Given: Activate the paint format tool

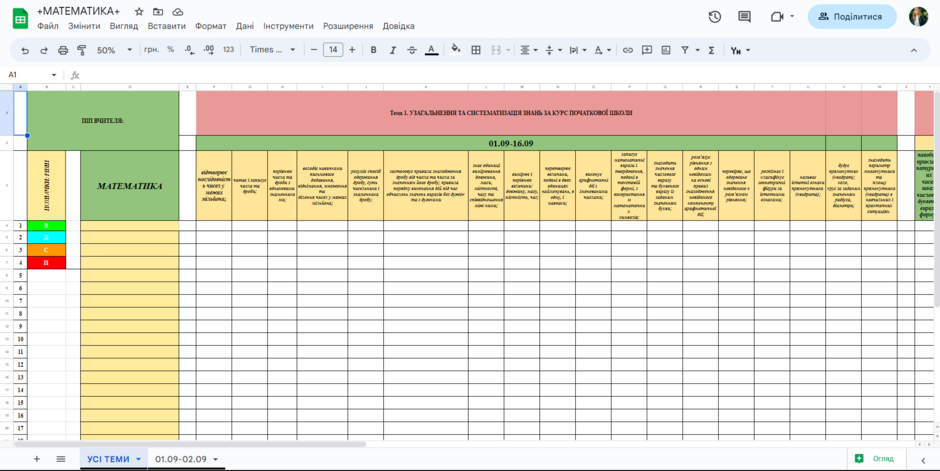Looking at the screenshot, I should pos(82,50).
